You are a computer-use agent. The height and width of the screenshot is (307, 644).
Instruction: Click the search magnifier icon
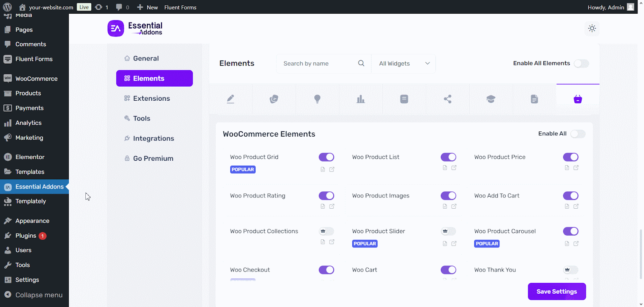click(x=361, y=63)
